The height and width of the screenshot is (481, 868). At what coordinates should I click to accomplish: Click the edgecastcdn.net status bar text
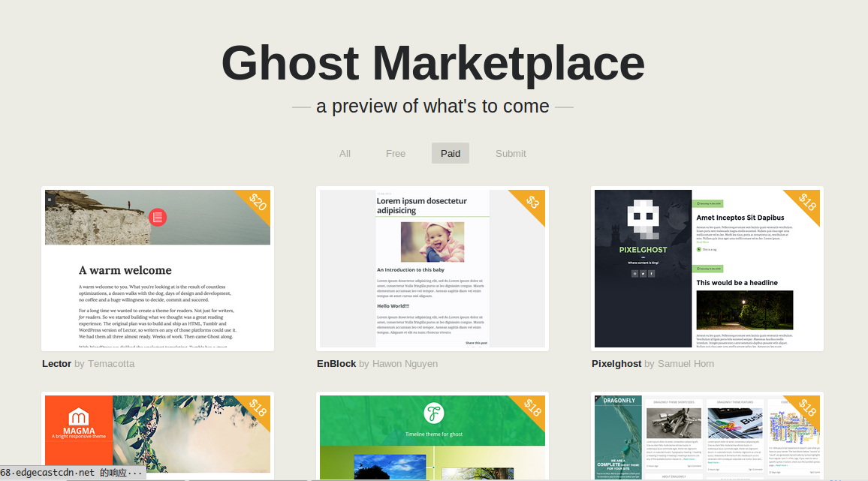pos(71,473)
